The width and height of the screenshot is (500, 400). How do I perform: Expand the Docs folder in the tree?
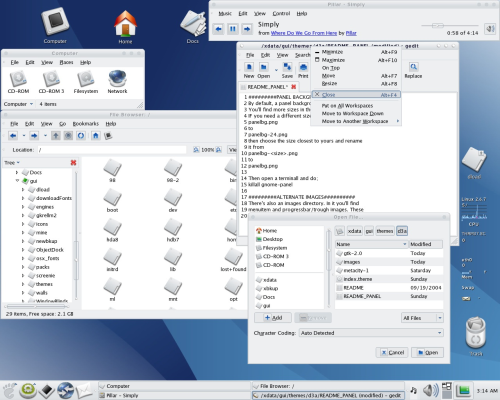click(x=17, y=172)
